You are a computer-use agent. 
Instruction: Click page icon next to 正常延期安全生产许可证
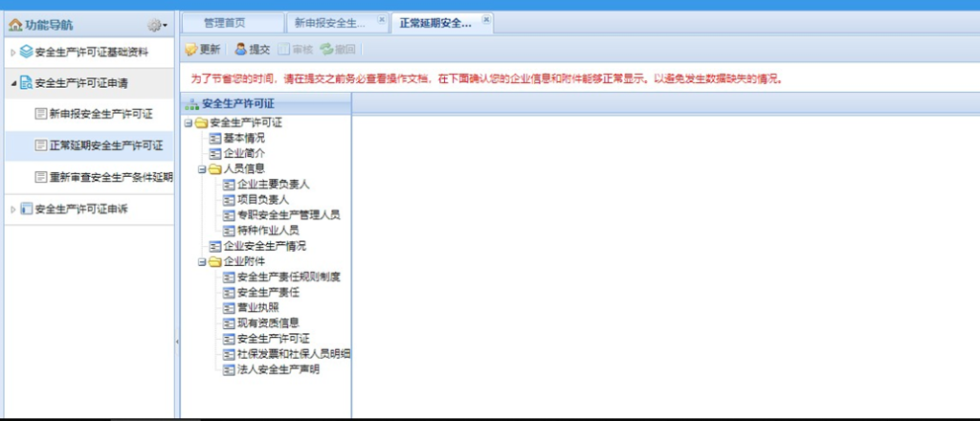point(40,146)
